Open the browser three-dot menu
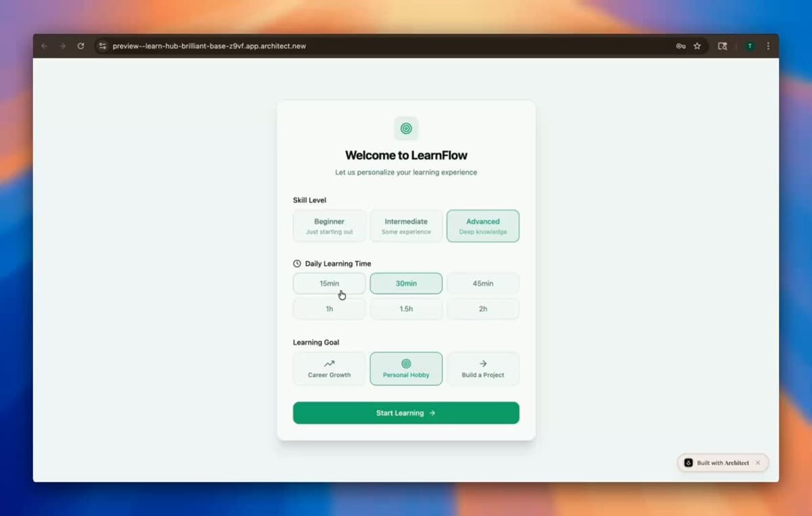This screenshot has width=812, height=516. [x=767, y=46]
